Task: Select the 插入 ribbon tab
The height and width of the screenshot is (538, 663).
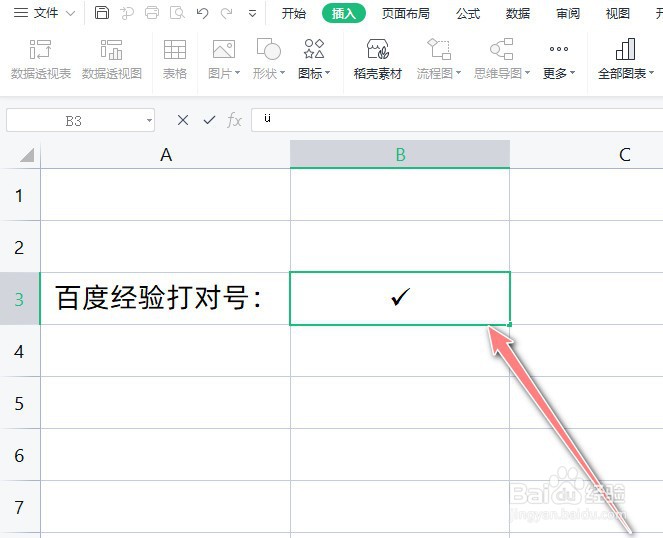Action: point(343,14)
